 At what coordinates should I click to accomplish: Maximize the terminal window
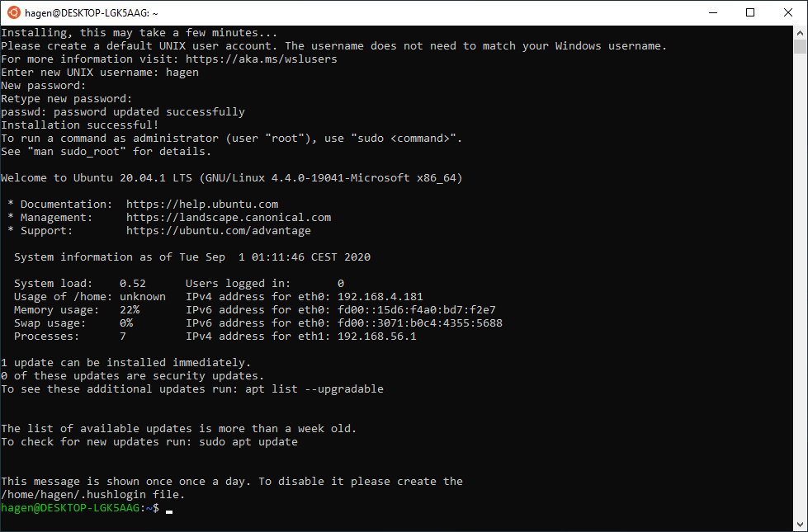pos(750,13)
